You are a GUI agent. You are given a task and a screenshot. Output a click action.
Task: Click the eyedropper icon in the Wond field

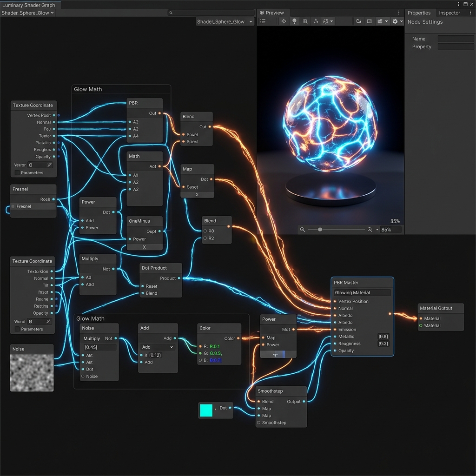[48, 321]
